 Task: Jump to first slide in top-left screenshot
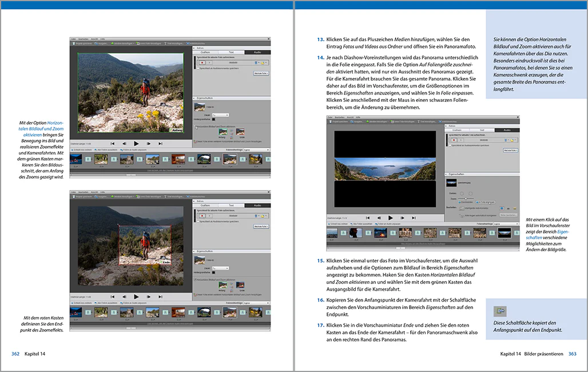click(x=113, y=144)
